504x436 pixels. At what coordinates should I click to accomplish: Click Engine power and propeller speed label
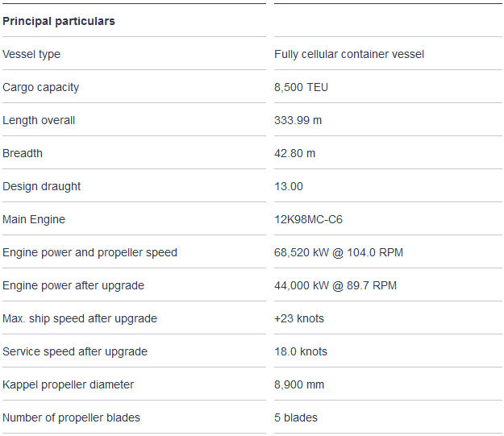[90, 252]
